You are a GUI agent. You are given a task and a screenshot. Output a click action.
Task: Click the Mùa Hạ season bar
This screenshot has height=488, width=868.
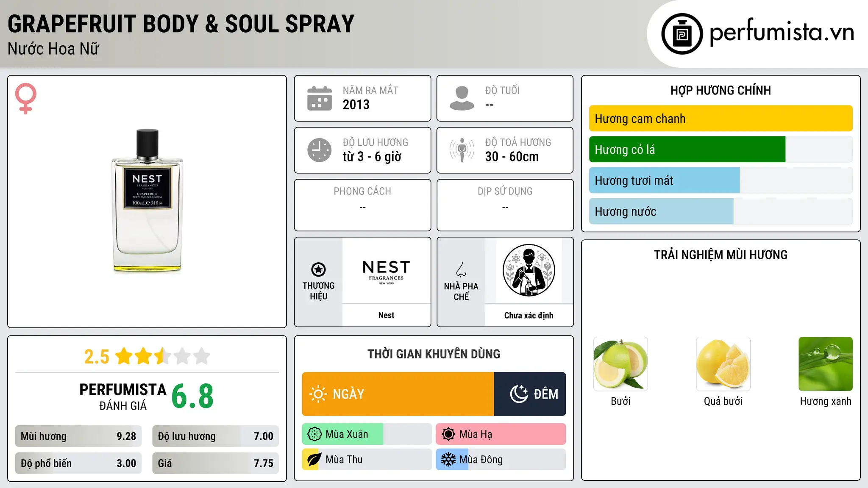point(501,434)
